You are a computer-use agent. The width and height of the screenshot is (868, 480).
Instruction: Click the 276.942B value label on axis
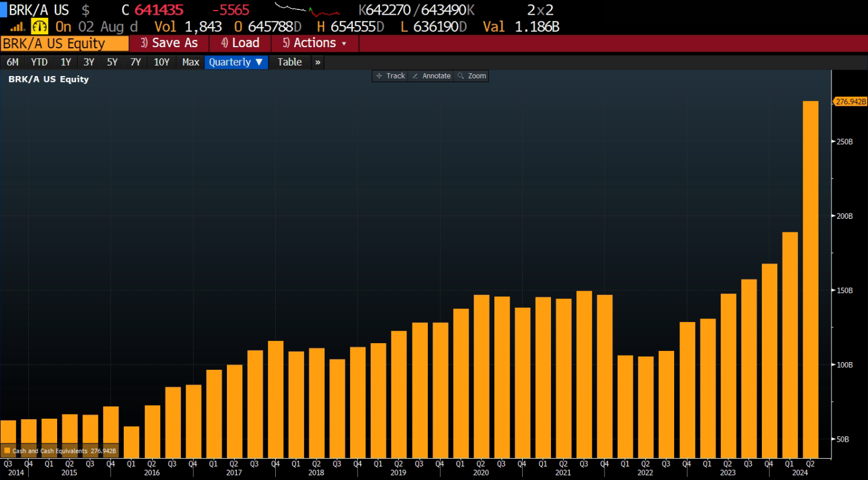click(850, 102)
